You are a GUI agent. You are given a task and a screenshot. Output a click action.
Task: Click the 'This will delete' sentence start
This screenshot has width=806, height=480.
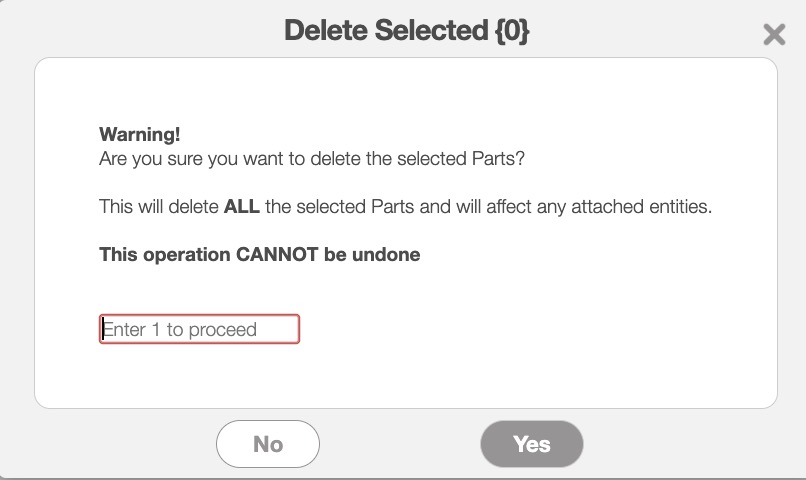point(158,208)
